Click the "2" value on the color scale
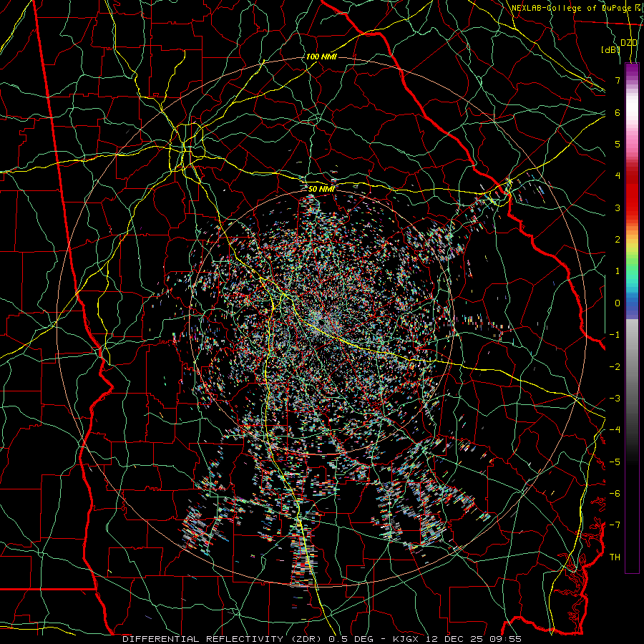 pyautogui.click(x=618, y=240)
